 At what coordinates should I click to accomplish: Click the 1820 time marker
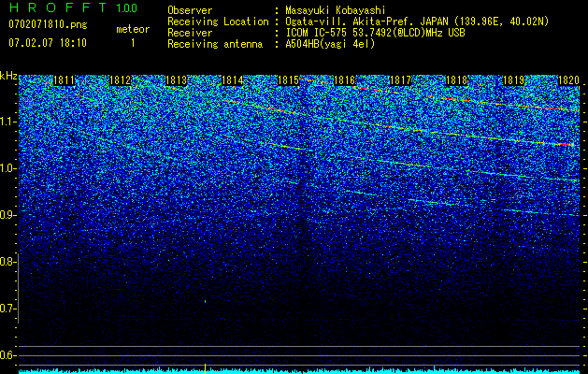point(569,80)
